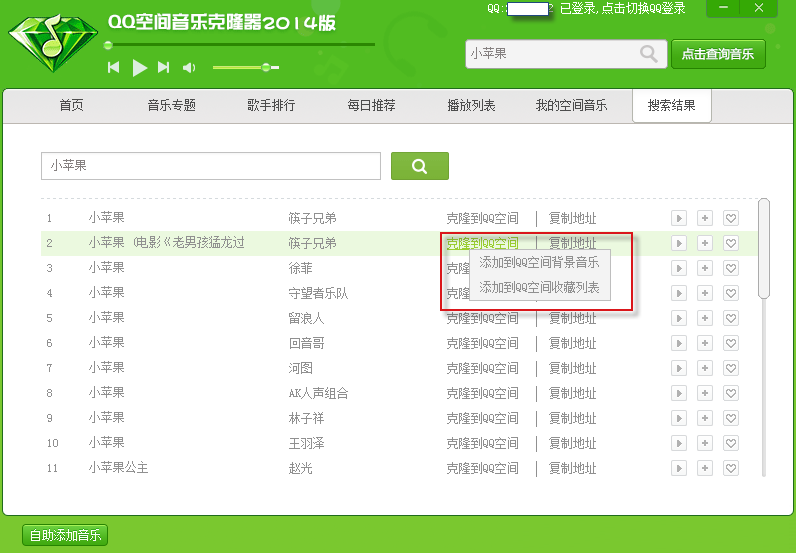Screen dimensions: 796x553
Task: Click the results list vertical scrollbar thumb
Action: [764, 249]
